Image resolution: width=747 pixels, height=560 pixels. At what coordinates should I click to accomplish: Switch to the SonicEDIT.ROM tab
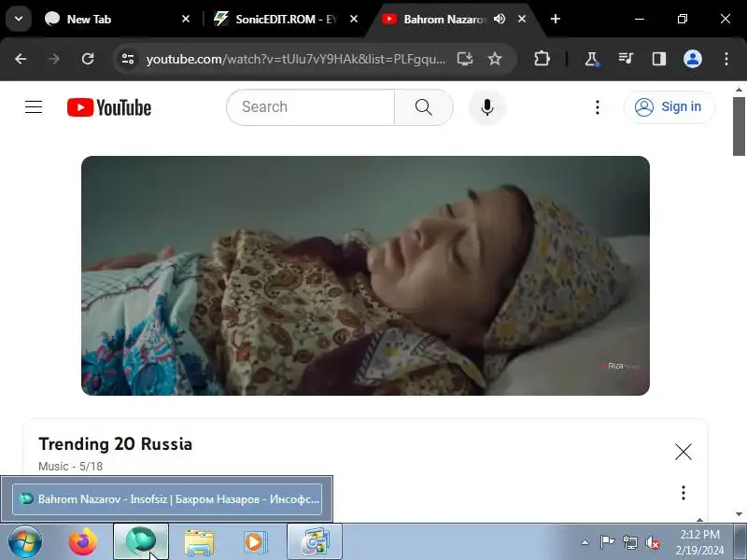(285, 19)
